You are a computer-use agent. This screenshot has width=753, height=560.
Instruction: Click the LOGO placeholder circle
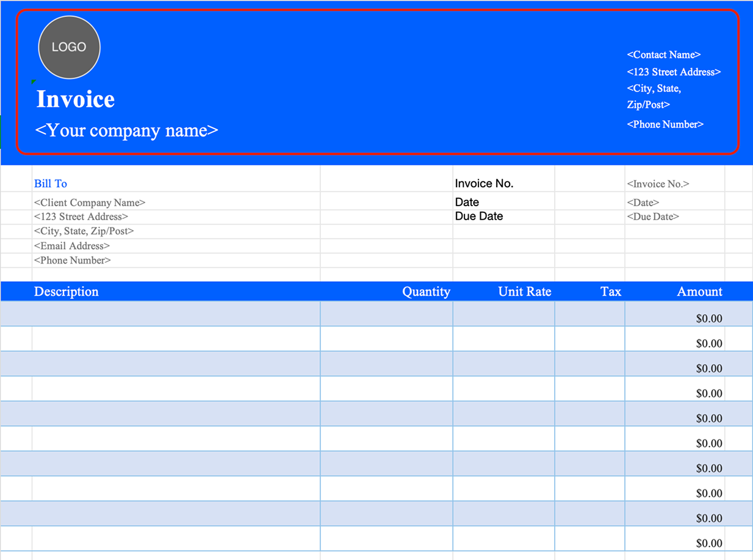click(x=68, y=47)
